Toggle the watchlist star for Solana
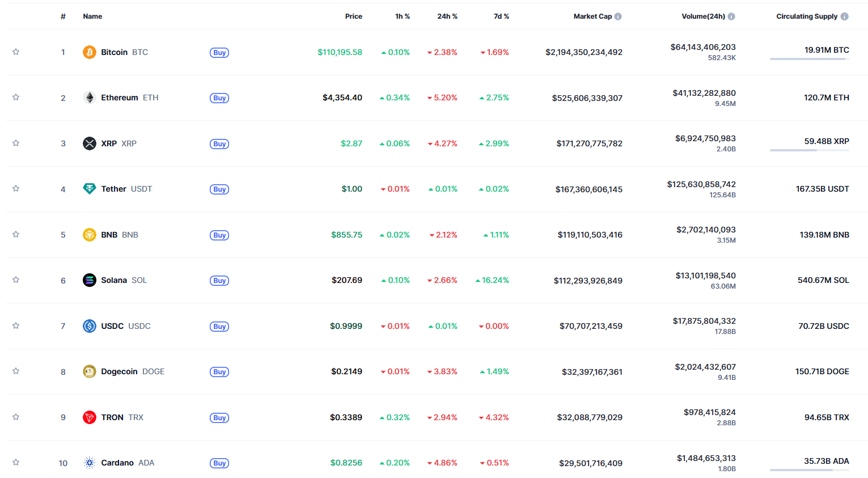 (16, 280)
